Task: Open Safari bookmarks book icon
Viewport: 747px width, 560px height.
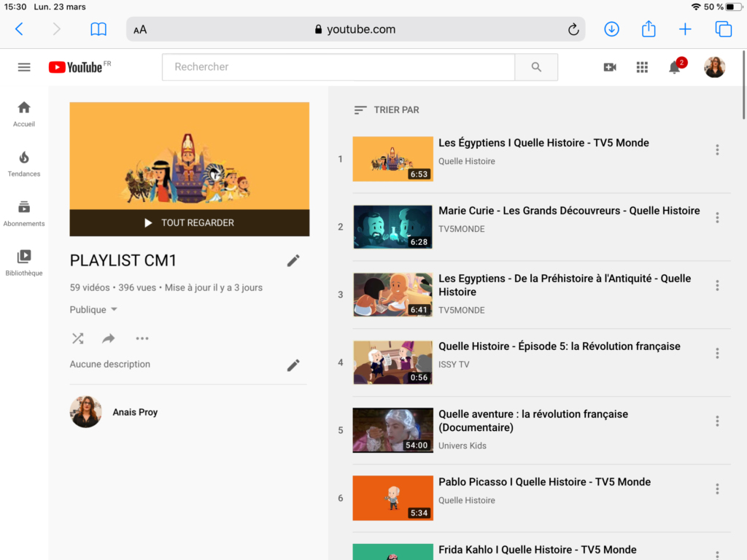Action: pyautogui.click(x=98, y=29)
